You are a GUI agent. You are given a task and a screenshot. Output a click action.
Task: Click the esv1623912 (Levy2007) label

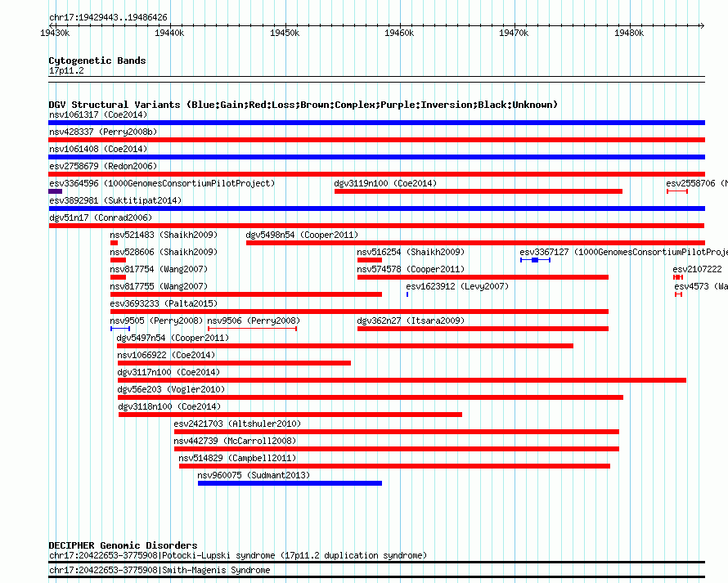coord(457,286)
